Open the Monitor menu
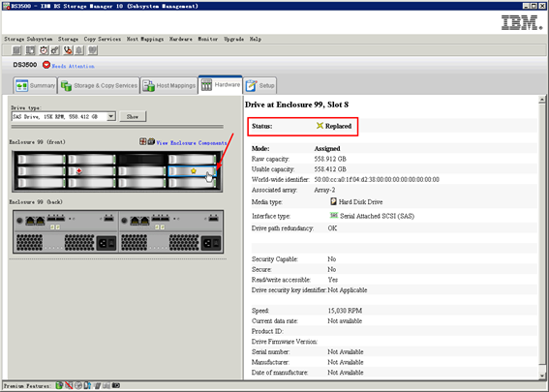The image size is (549, 392). tap(207, 39)
